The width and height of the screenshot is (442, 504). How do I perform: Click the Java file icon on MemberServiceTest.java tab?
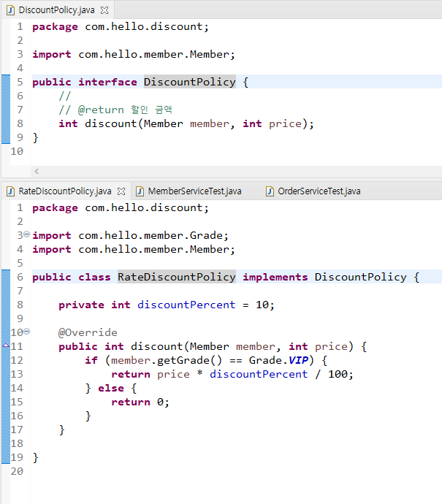tap(140, 191)
